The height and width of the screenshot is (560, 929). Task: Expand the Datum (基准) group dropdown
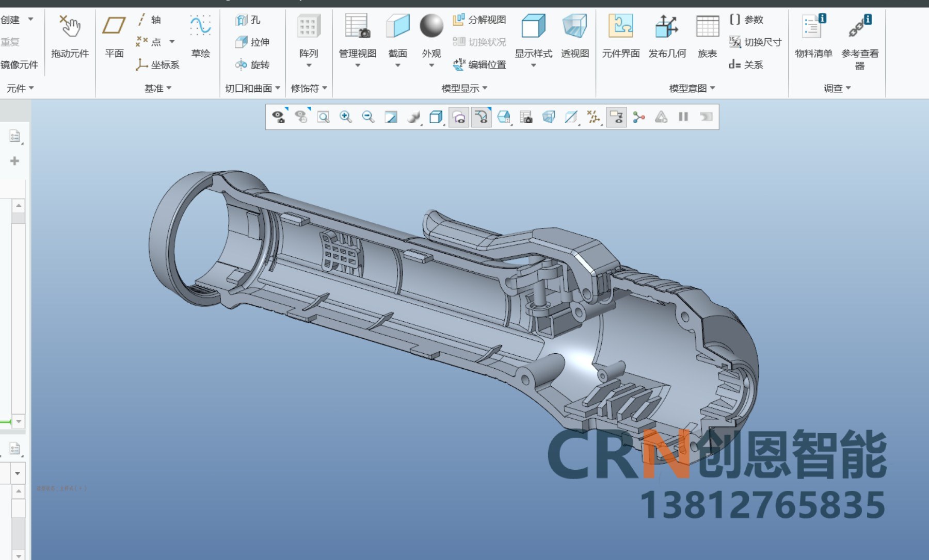158,88
